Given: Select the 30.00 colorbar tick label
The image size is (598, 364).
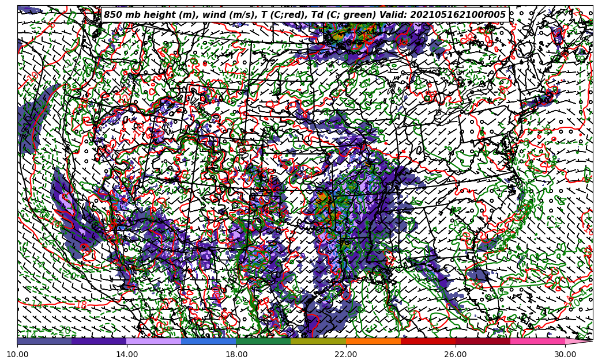Looking at the screenshot, I should 565,355.
